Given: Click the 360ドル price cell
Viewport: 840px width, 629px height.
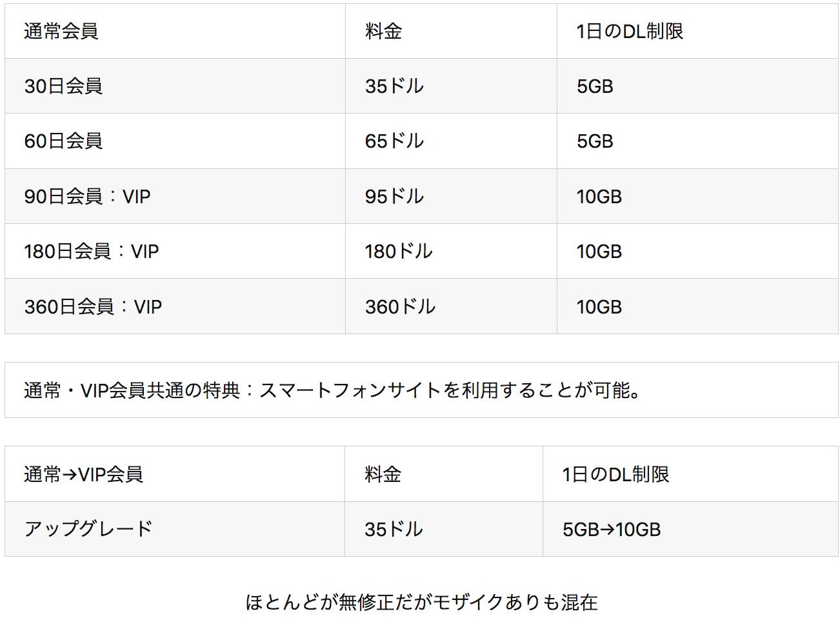Looking at the screenshot, I should (451, 306).
